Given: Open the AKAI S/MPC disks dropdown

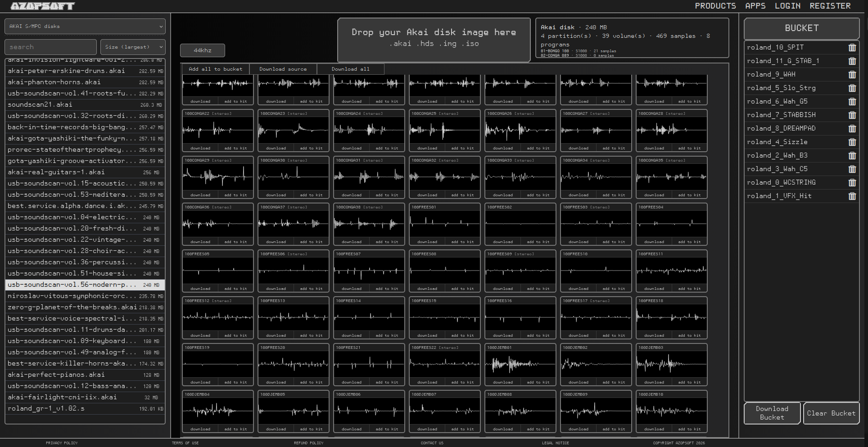Looking at the screenshot, I should pos(85,26).
